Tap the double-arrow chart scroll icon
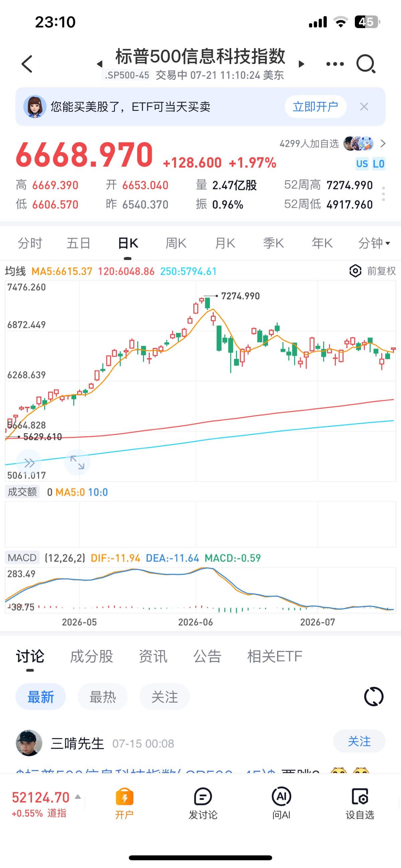This screenshot has height=868, width=401. tap(29, 463)
